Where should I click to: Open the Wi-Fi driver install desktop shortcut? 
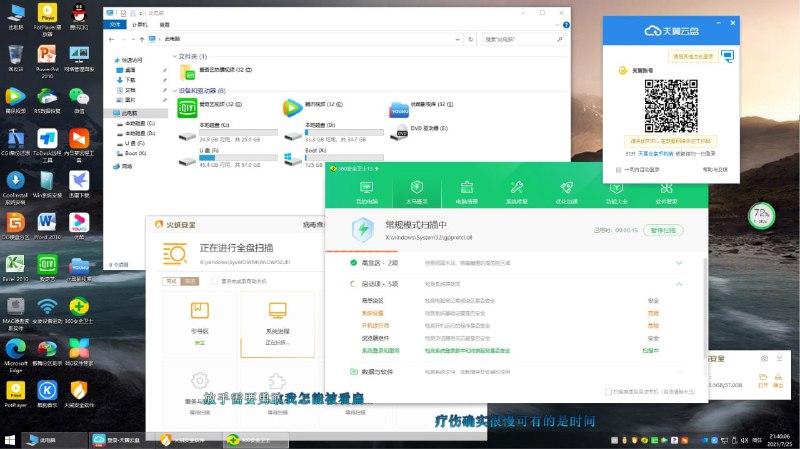47,311
